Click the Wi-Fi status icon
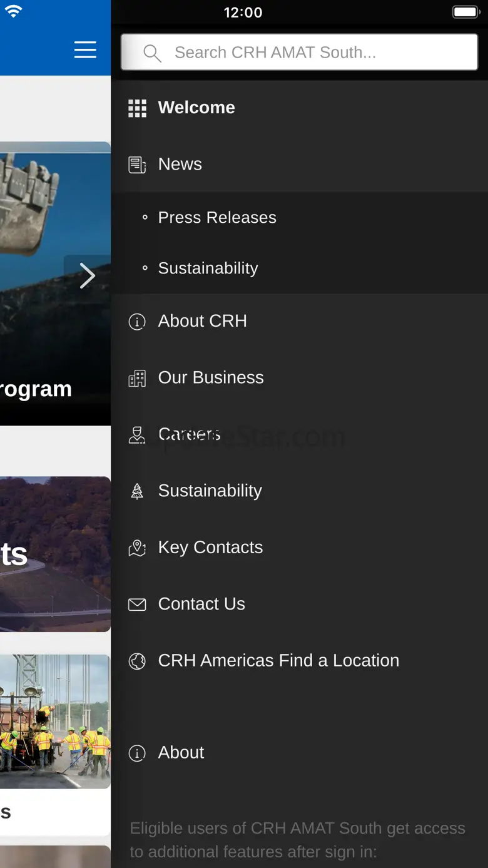The image size is (488, 868). [13, 11]
